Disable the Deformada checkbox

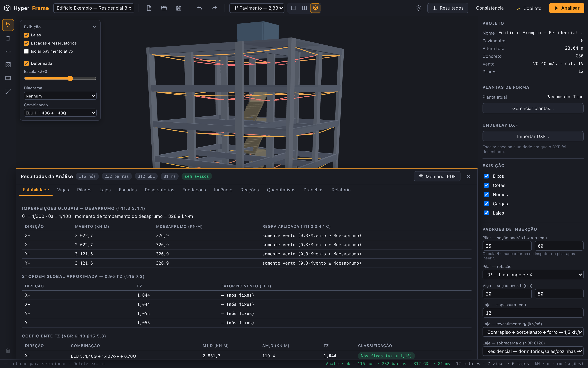[x=26, y=63]
